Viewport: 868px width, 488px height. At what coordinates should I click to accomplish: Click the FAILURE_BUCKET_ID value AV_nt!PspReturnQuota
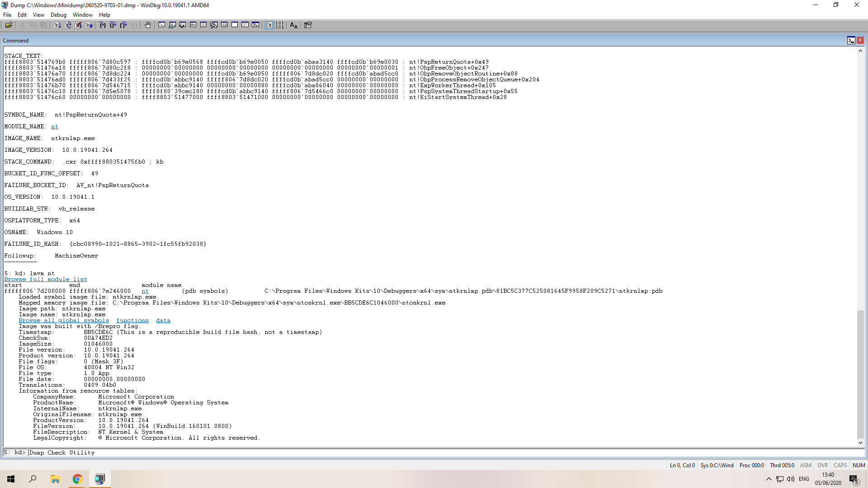click(113, 185)
